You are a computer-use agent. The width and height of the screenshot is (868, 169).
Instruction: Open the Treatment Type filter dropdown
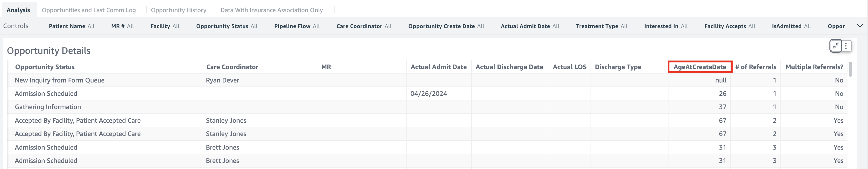pyautogui.click(x=601, y=26)
